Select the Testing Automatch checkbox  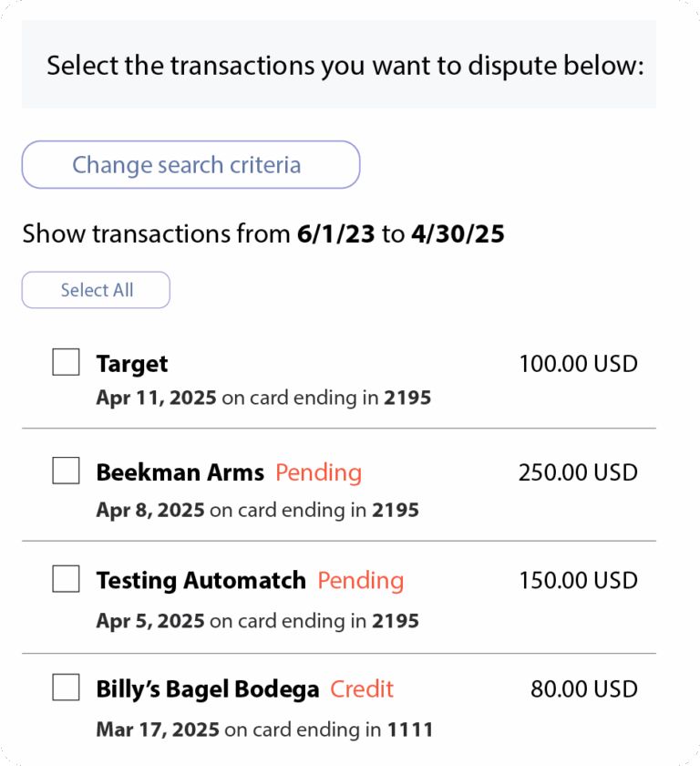coord(66,579)
